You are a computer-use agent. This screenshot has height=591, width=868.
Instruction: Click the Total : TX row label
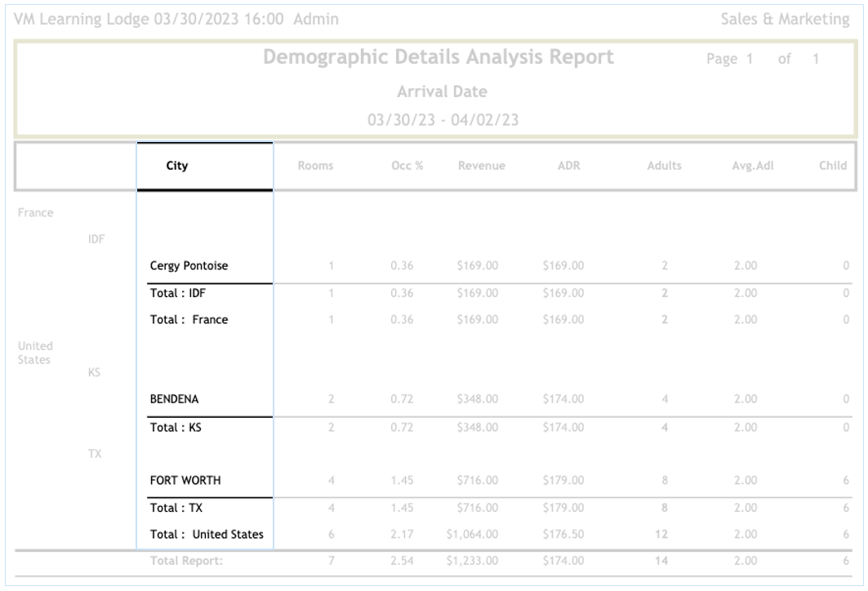point(175,507)
